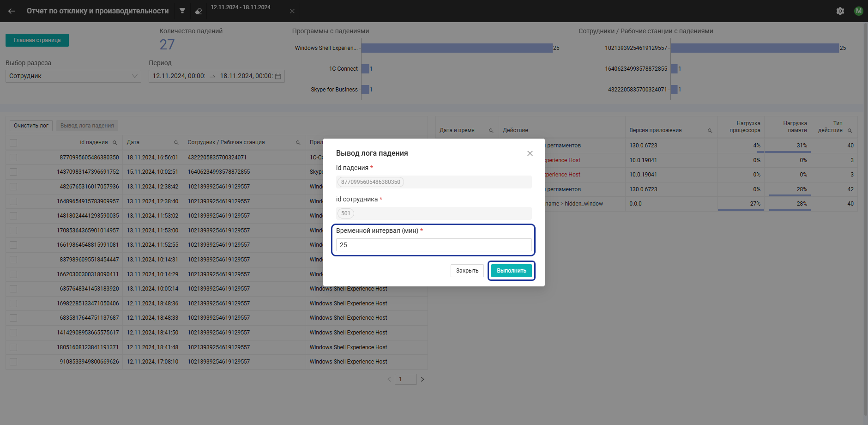The height and width of the screenshot is (425, 868).
Task: Check row 16619864548815991081
Action: click(13, 245)
